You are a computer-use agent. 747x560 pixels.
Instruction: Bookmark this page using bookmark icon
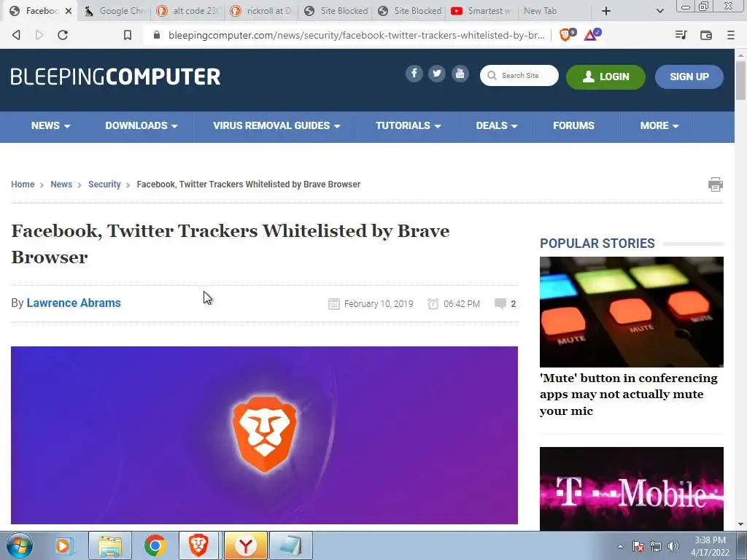coord(127,35)
